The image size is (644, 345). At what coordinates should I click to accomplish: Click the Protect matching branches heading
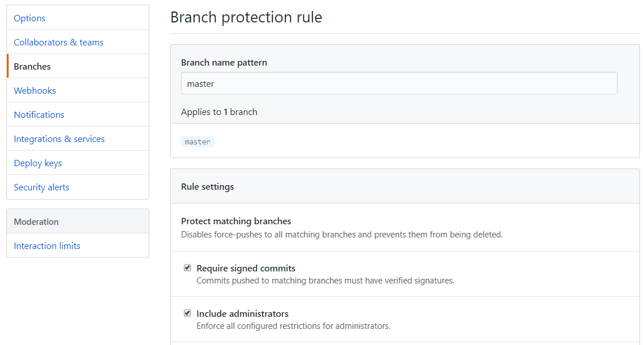[x=236, y=221]
